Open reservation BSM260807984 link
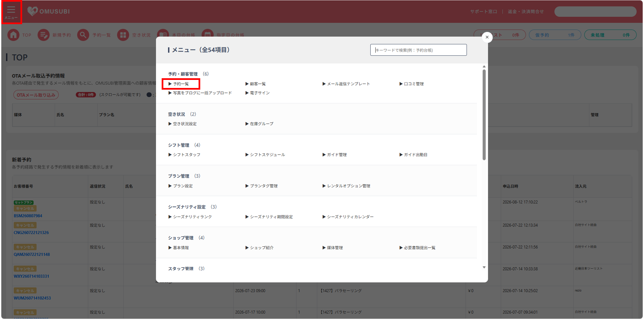Screen dimensions: 644x320 tap(28, 216)
